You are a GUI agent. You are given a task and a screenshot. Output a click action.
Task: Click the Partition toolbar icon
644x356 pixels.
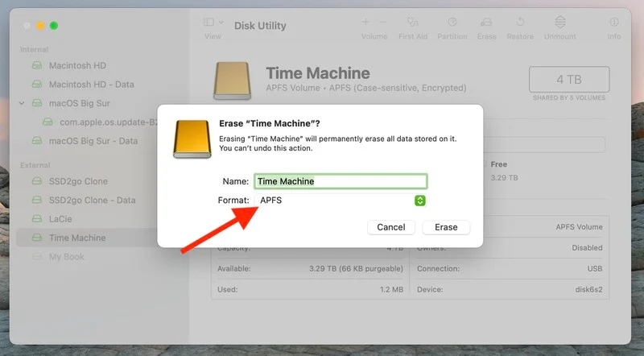(x=452, y=23)
